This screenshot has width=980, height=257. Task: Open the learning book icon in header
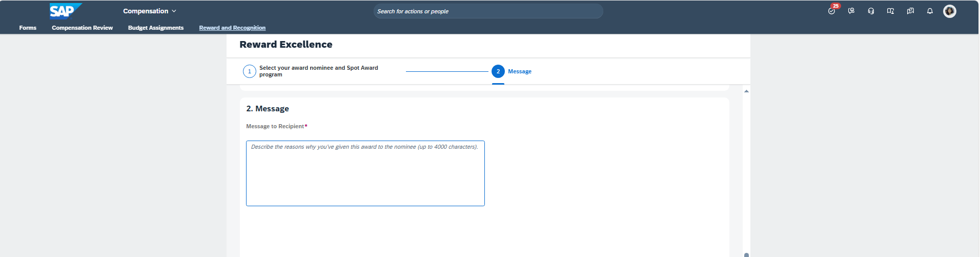pyautogui.click(x=890, y=11)
